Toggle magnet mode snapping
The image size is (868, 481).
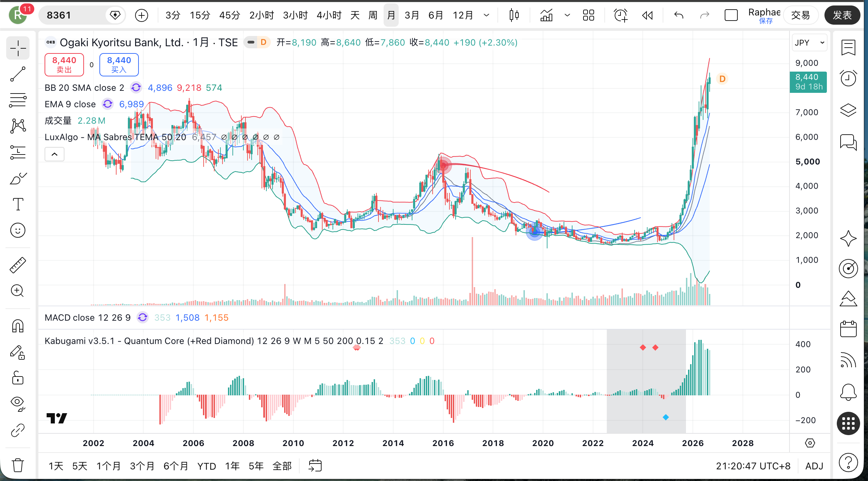click(x=18, y=326)
